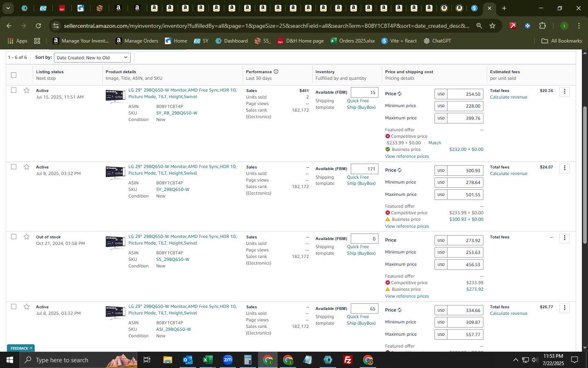The image size is (588, 368).
Task: Favorite the SS_29BQ650-W listing star
Action: 27,237
